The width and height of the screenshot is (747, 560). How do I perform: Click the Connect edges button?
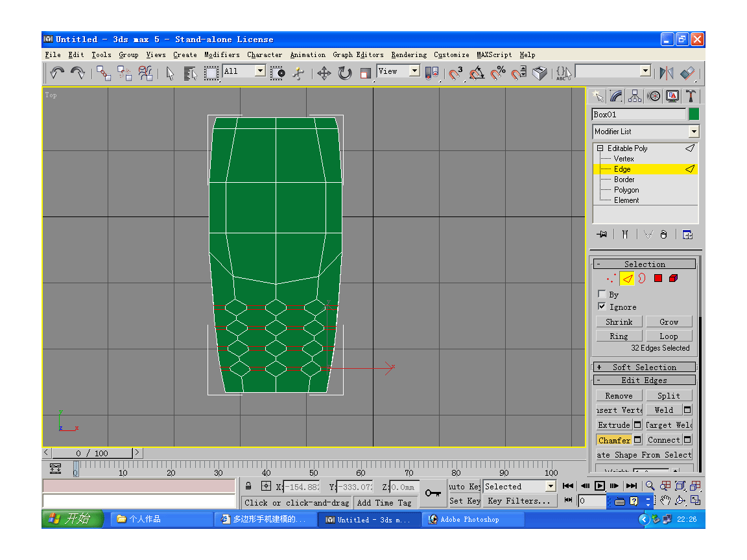(x=663, y=440)
